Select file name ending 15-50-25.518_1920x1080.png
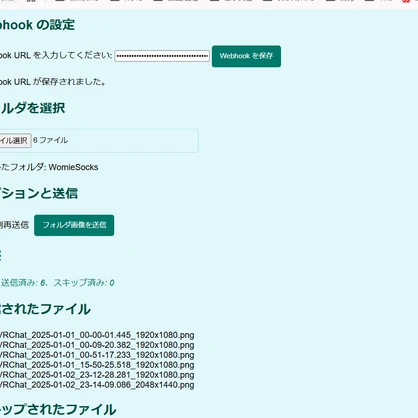 [x=97, y=365]
